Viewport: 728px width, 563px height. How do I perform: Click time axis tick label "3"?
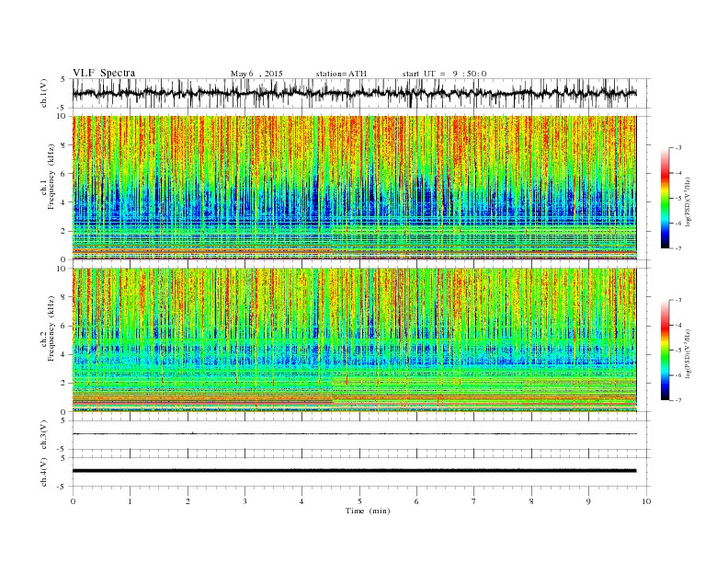245,501
